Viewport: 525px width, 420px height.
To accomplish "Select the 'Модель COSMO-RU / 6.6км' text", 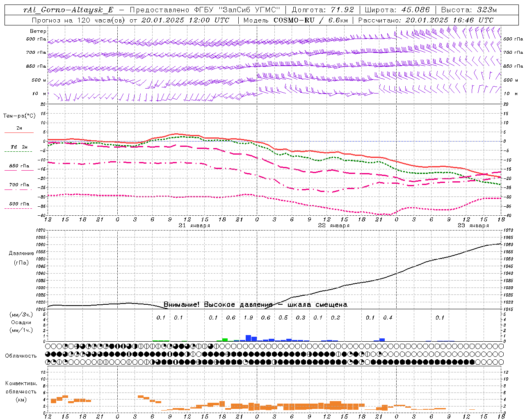I will (x=296, y=20).
